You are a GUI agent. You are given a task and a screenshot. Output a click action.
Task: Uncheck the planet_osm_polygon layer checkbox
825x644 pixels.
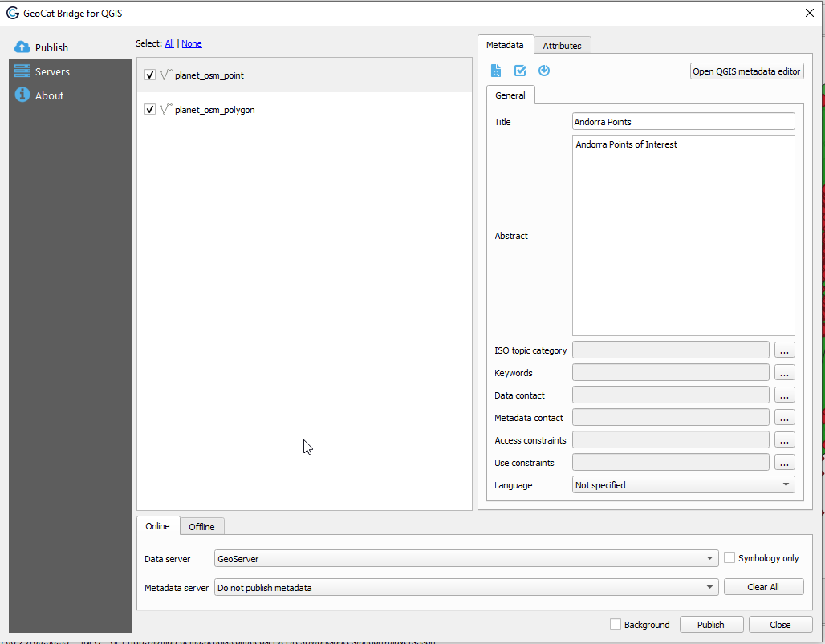150,109
